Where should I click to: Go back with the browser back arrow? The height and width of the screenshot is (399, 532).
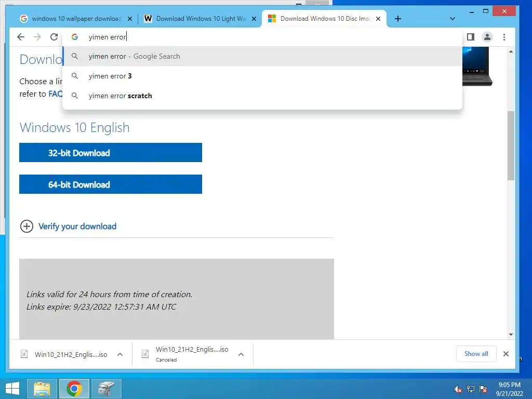[x=21, y=37]
